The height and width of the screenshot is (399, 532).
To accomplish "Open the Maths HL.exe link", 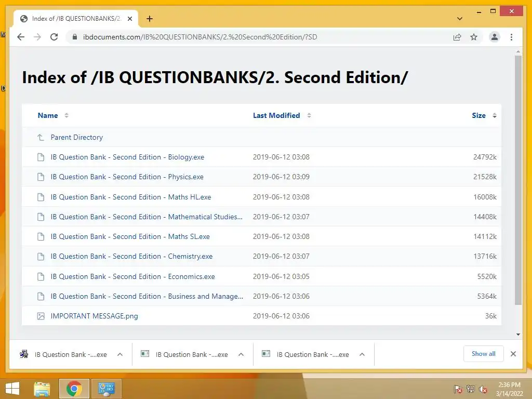I will click(130, 197).
